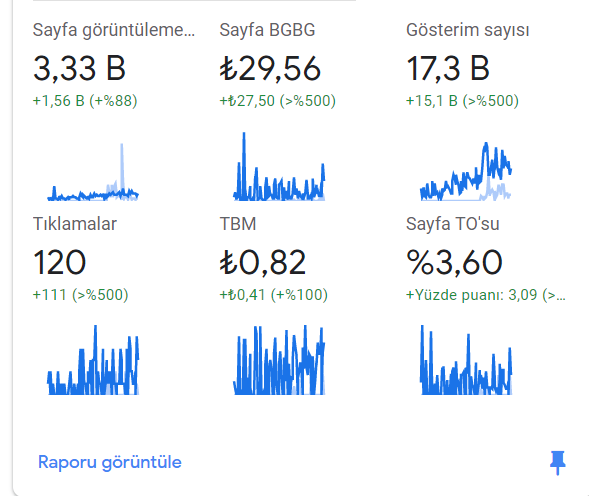This screenshot has width=589, height=496.
Task: Select the 17,3 B impressions value
Action: tap(448, 68)
